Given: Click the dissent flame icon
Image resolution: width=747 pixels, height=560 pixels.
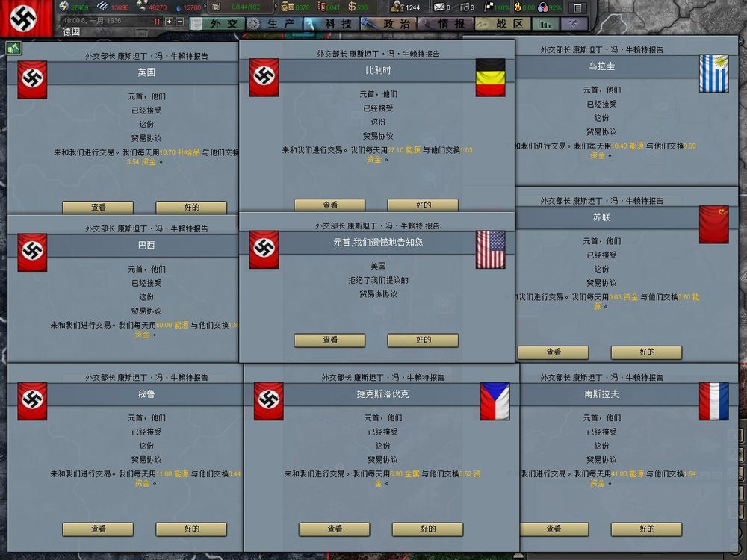Looking at the screenshot, I should [x=518, y=7].
